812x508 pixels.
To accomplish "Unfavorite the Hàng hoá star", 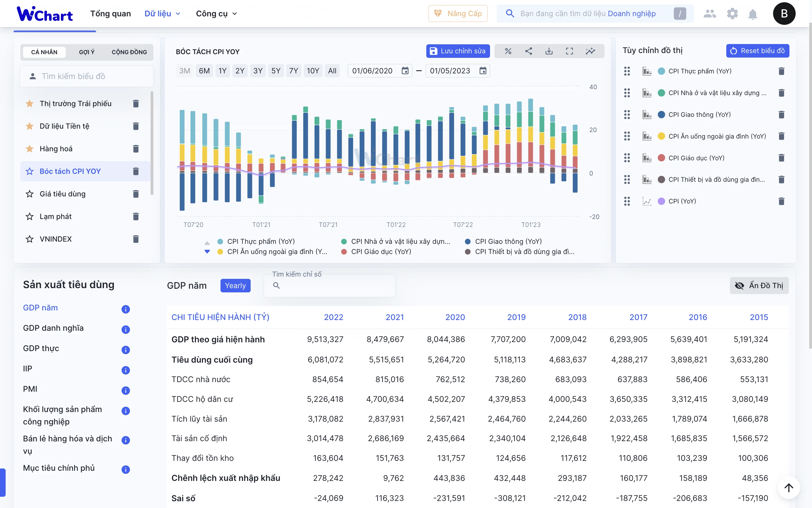I will coord(30,148).
